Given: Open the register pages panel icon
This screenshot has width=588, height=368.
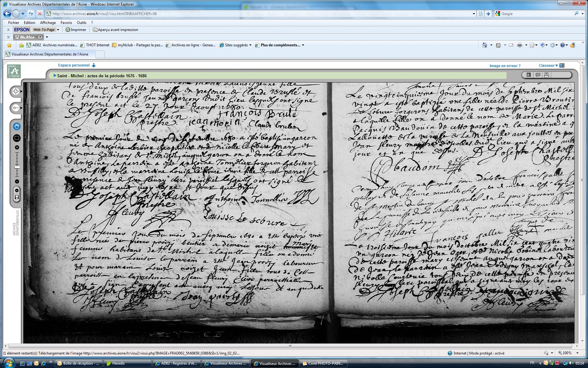Looking at the screenshot, I should pos(529,75).
